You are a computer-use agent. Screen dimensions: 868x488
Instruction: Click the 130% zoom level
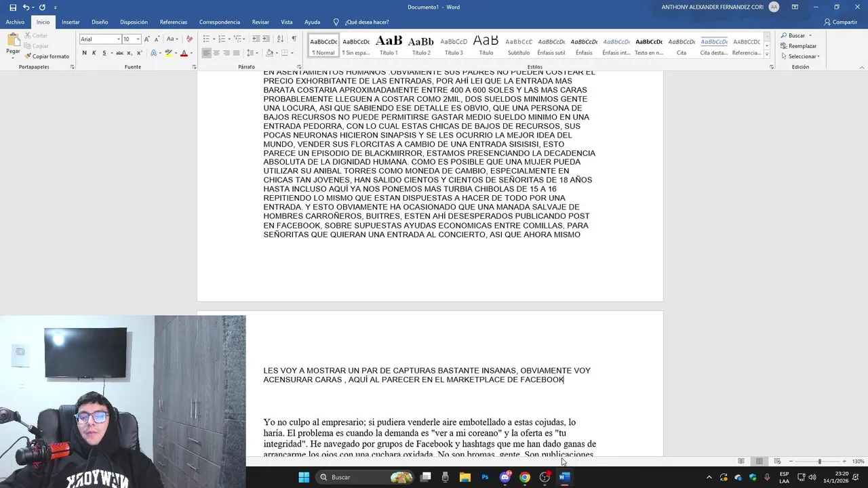pyautogui.click(x=858, y=462)
